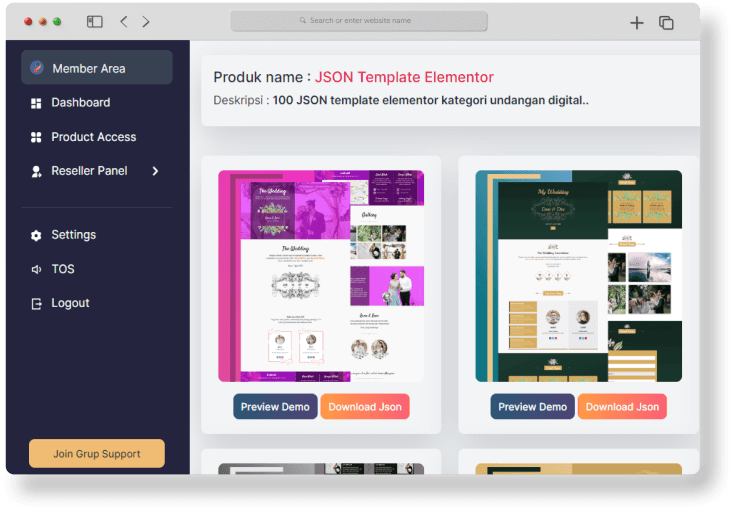Open the Dashboard menu item
The image size is (733, 510).
pos(81,103)
